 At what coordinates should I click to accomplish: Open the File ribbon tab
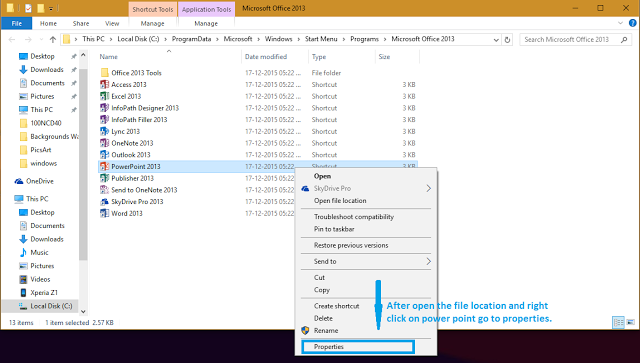(x=16, y=23)
